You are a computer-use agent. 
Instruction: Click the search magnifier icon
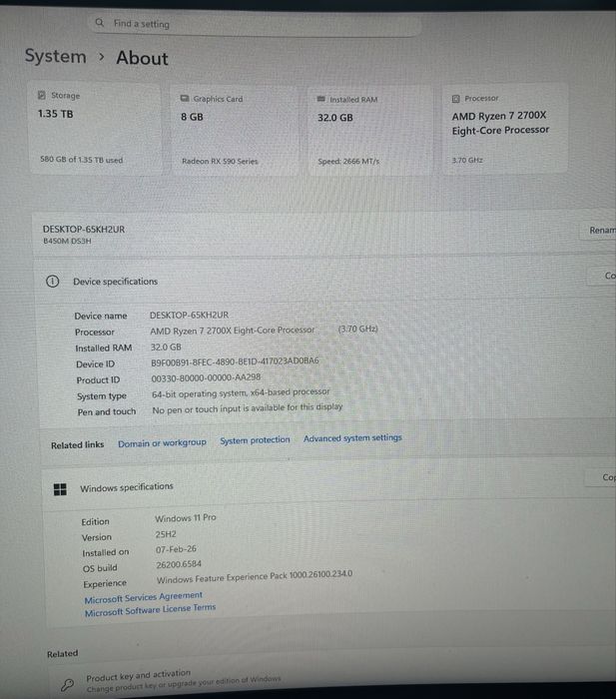[x=100, y=22]
